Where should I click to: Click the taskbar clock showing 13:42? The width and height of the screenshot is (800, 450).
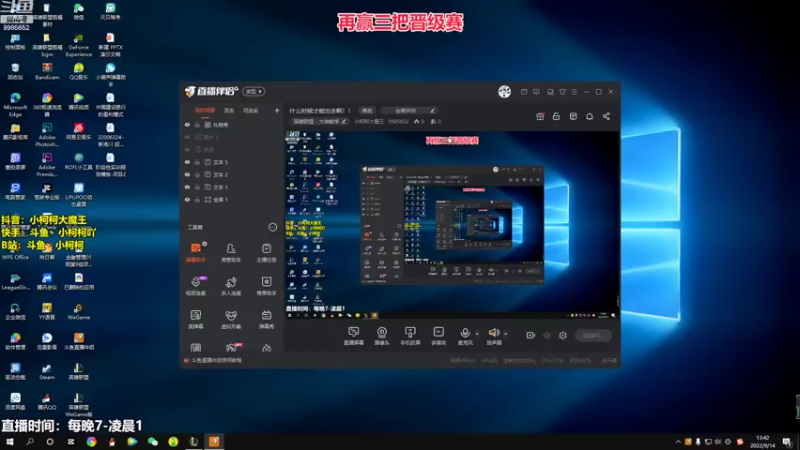[x=763, y=442]
